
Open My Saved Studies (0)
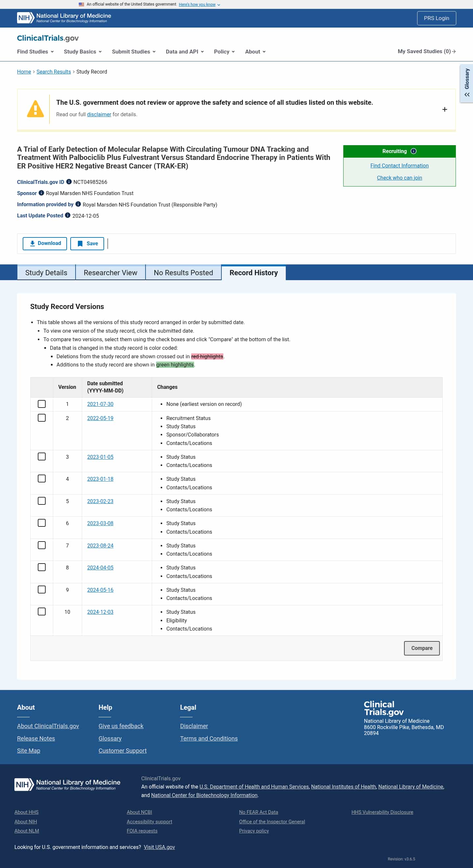426,52
